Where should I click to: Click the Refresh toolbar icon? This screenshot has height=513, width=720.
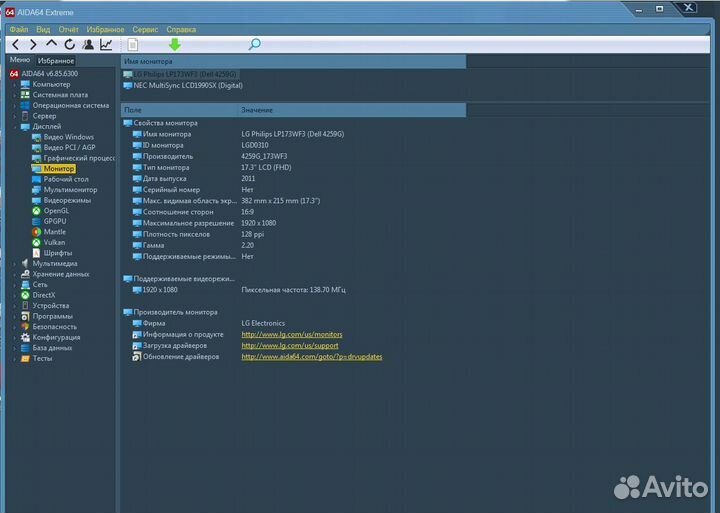(x=69, y=45)
